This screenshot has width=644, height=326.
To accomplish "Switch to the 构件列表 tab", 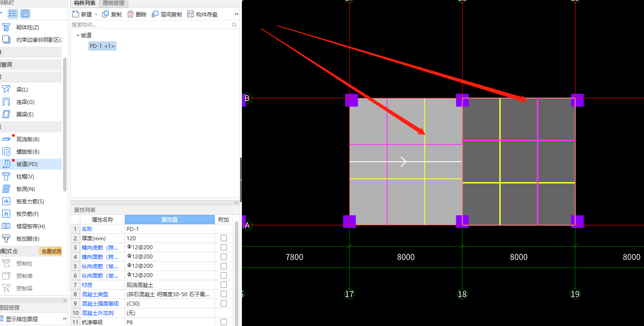I will (85, 3).
